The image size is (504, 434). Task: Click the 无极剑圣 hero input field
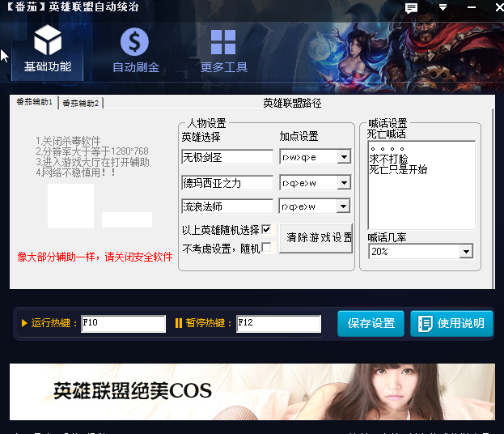[227, 157]
